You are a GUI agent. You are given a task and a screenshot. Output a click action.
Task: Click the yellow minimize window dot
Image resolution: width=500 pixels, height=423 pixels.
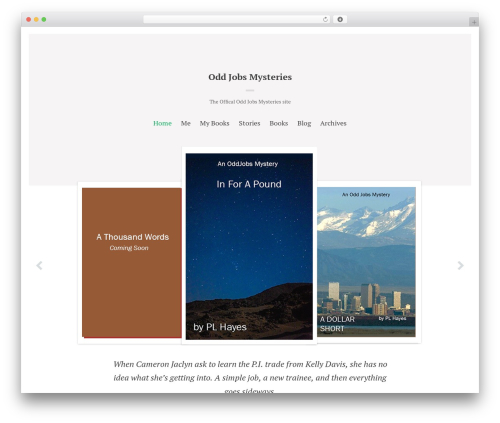[x=36, y=20]
